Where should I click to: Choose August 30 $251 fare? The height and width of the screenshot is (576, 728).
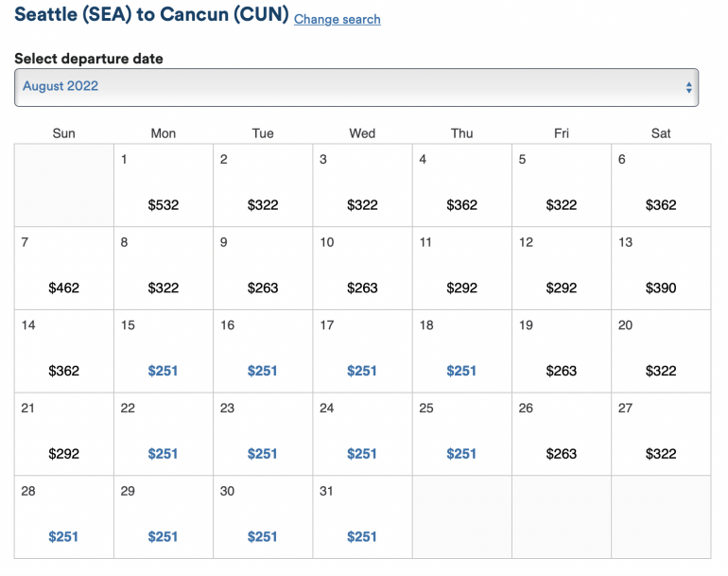click(x=263, y=536)
